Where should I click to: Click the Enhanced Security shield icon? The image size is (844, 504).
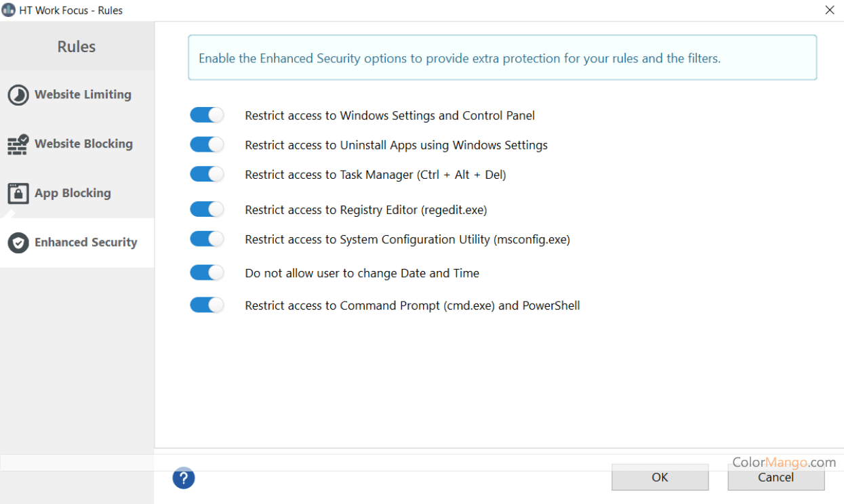click(x=18, y=243)
